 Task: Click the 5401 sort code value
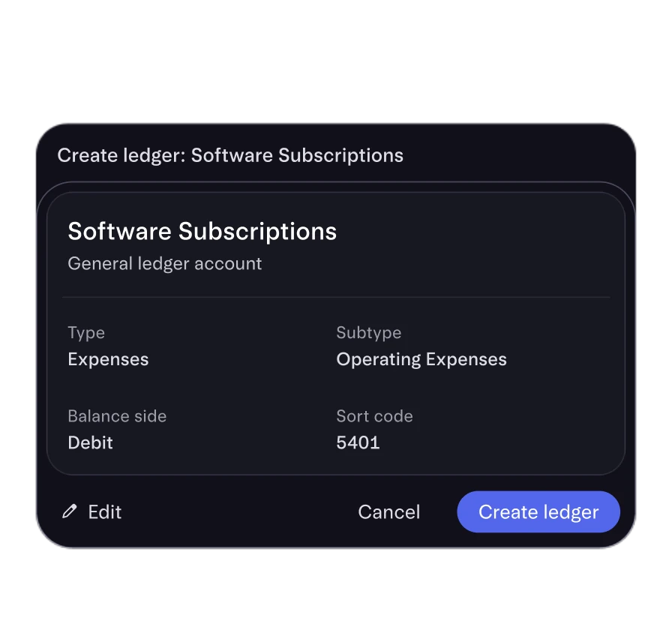358,442
